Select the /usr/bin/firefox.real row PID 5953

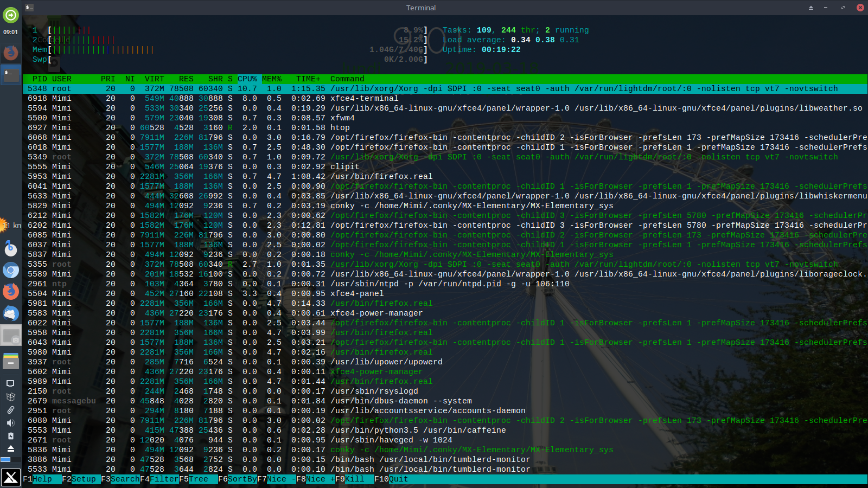pos(445,177)
